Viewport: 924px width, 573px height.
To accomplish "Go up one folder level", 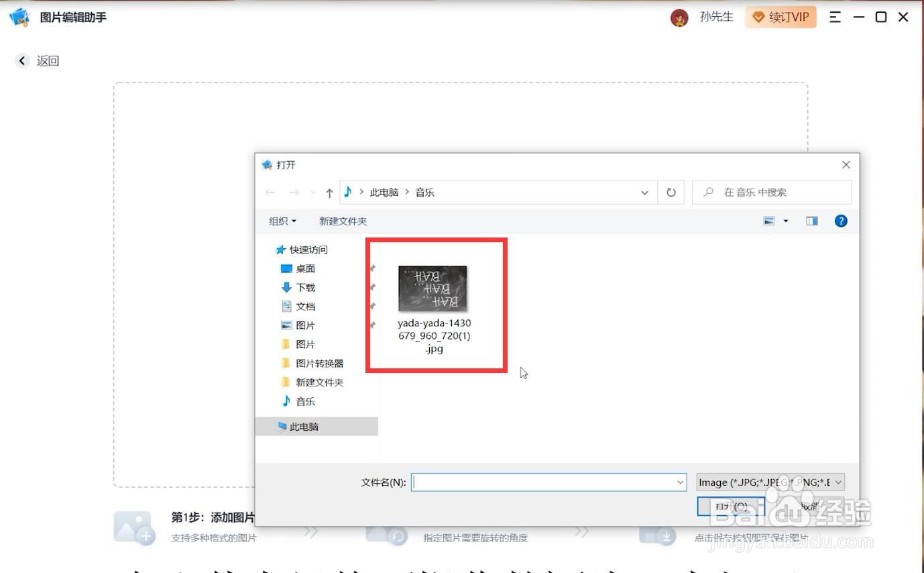I will [x=329, y=193].
